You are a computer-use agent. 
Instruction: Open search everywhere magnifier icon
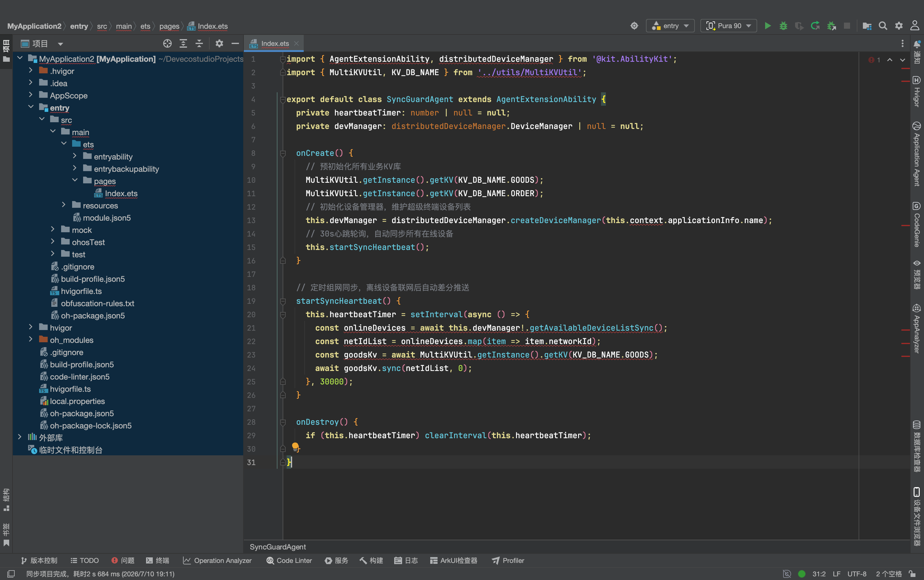[x=883, y=26]
